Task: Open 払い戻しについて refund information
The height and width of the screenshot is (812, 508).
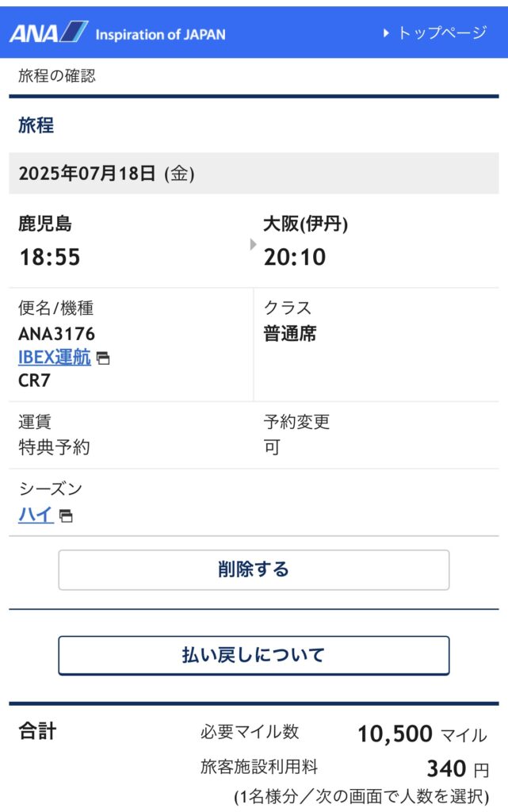Action: click(x=254, y=655)
